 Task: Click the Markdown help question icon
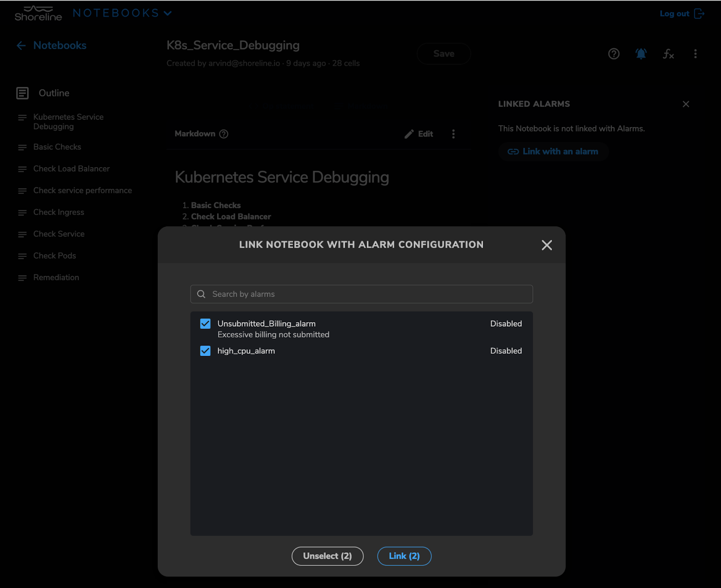(x=224, y=134)
